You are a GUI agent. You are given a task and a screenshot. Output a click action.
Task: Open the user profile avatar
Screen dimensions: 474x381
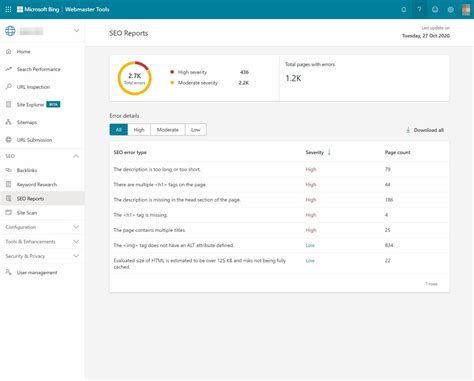click(x=466, y=9)
